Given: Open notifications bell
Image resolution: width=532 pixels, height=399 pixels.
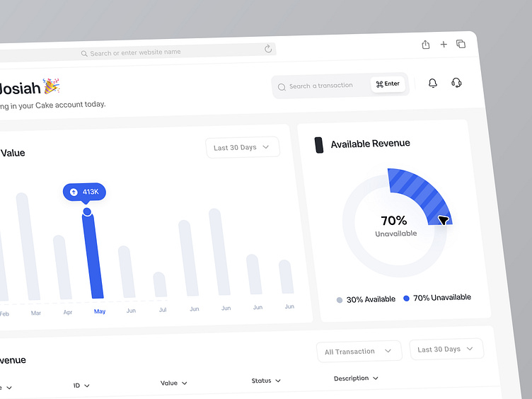Looking at the screenshot, I should (x=432, y=83).
